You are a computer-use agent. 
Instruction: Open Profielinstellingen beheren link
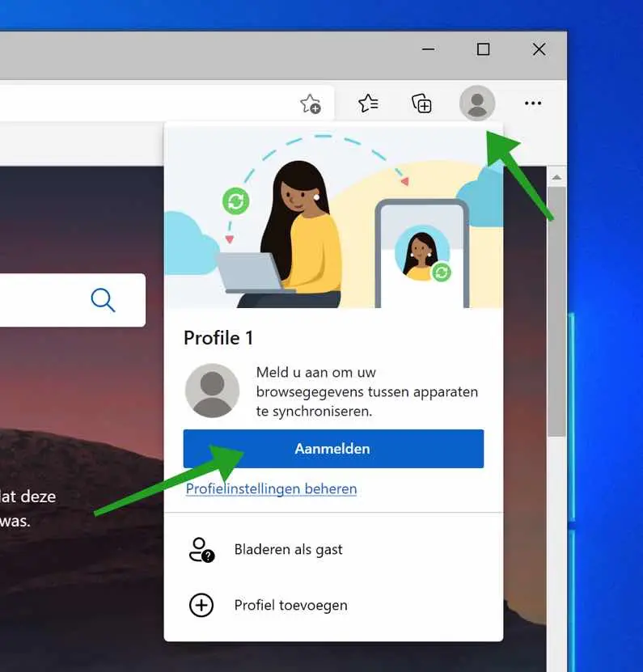271,488
